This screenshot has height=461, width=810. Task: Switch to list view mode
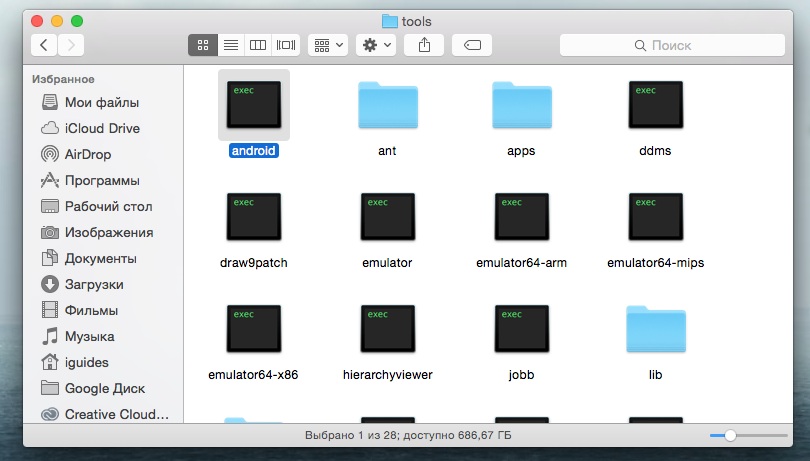click(x=230, y=45)
